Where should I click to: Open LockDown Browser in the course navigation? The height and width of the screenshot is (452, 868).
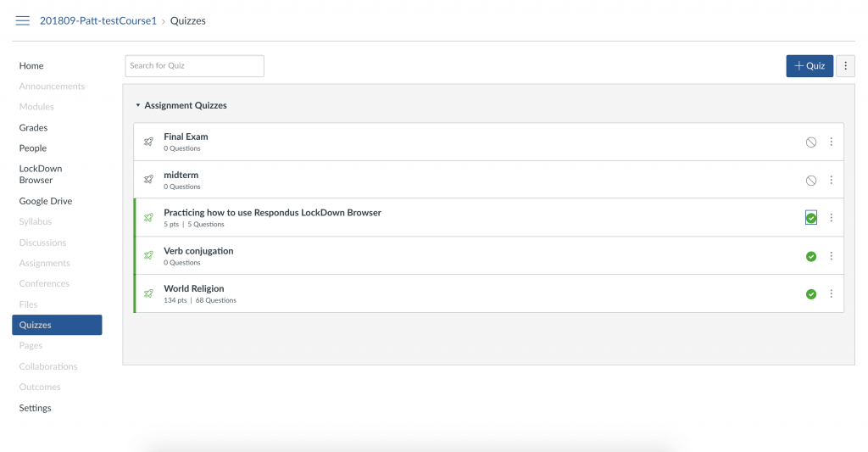pyautogui.click(x=41, y=174)
